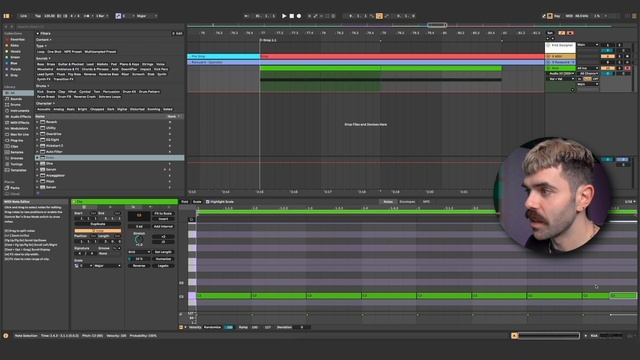Toggle the metronome in the control bar
Viewport: 640px width, 360px height.
87,16
